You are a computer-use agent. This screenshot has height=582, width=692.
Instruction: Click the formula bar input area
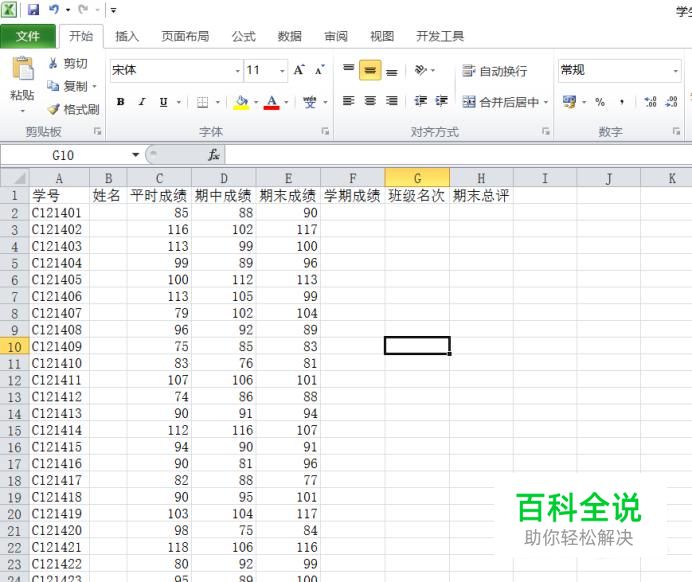pyautogui.click(x=458, y=155)
